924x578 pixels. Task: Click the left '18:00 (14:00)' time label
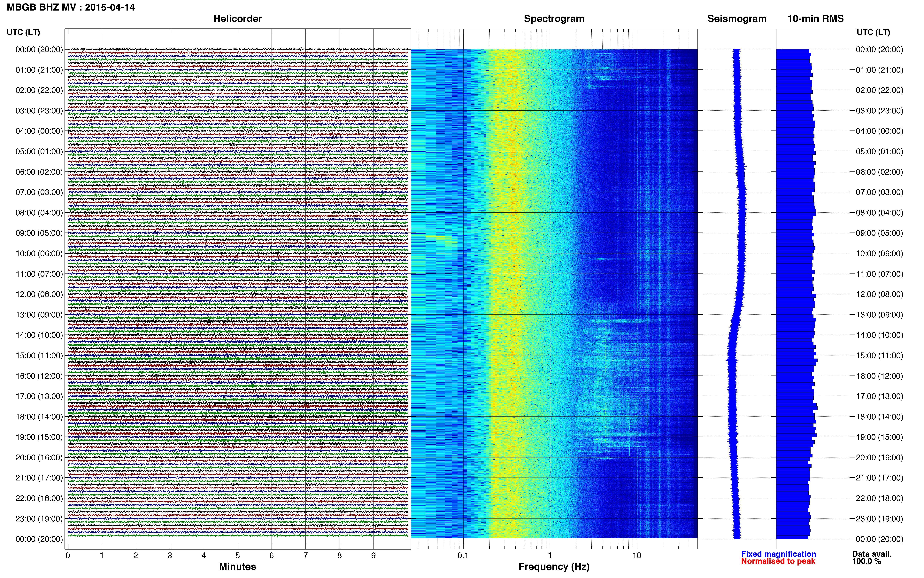coord(39,417)
